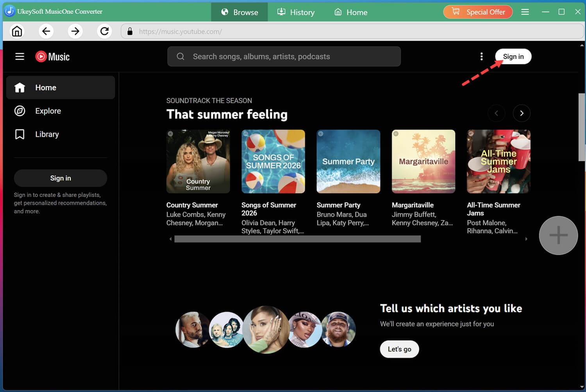Click Luke Combs, Kenny Chesney artist text
This screenshot has height=392, width=586.
click(196, 218)
